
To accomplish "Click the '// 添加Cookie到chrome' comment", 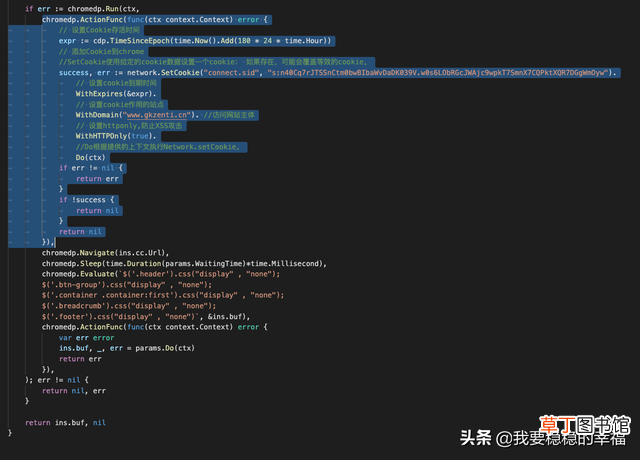I will 102,51.
